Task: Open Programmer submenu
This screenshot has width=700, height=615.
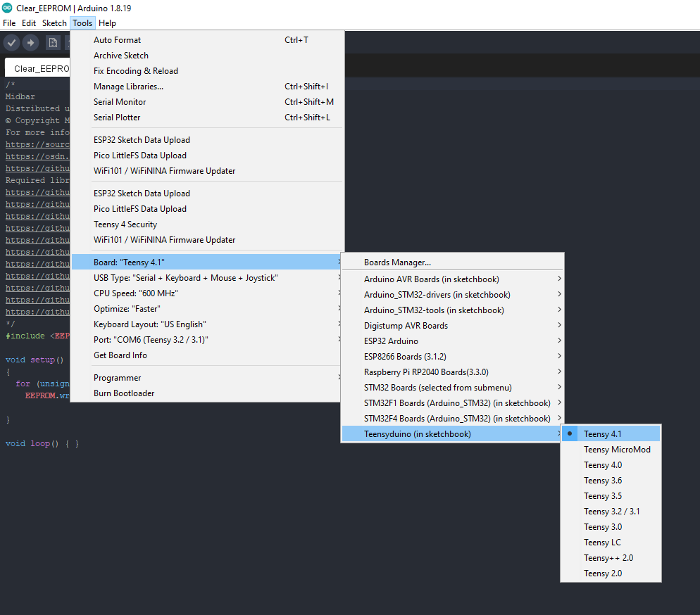Action: [x=208, y=378]
